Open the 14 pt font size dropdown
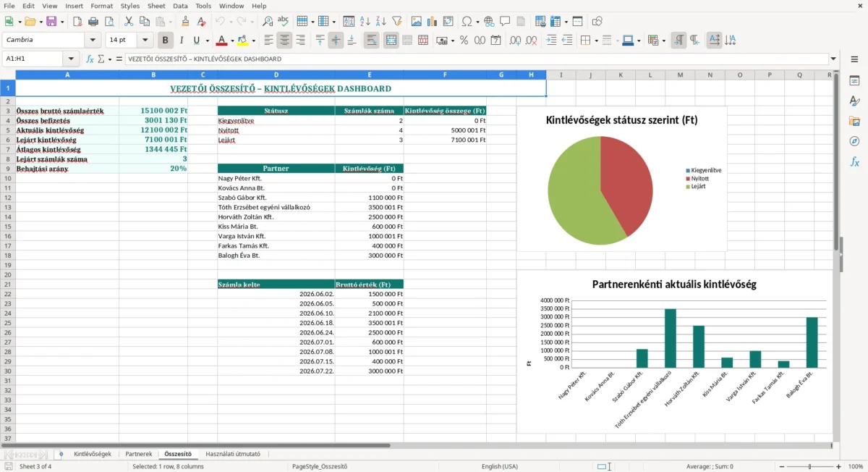868x472 pixels. 145,41
